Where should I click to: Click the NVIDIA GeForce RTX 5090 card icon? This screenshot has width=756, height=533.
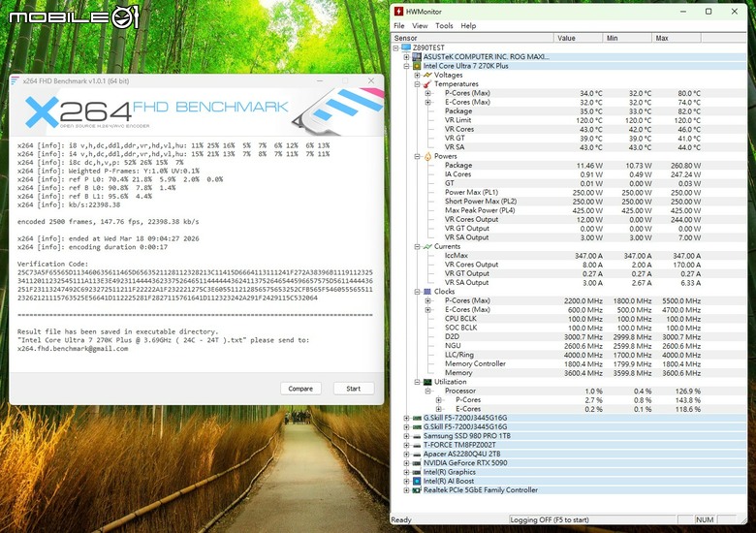[417, 463]
